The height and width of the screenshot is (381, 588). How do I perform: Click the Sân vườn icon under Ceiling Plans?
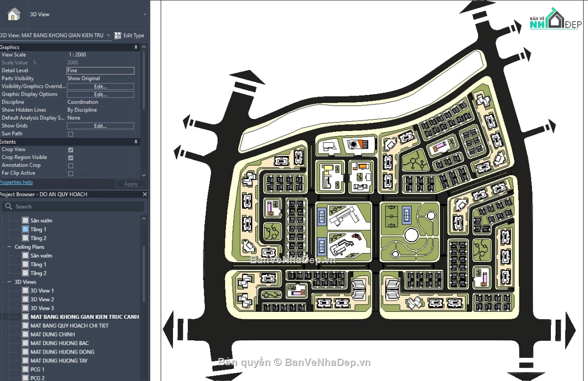[25, 256]
